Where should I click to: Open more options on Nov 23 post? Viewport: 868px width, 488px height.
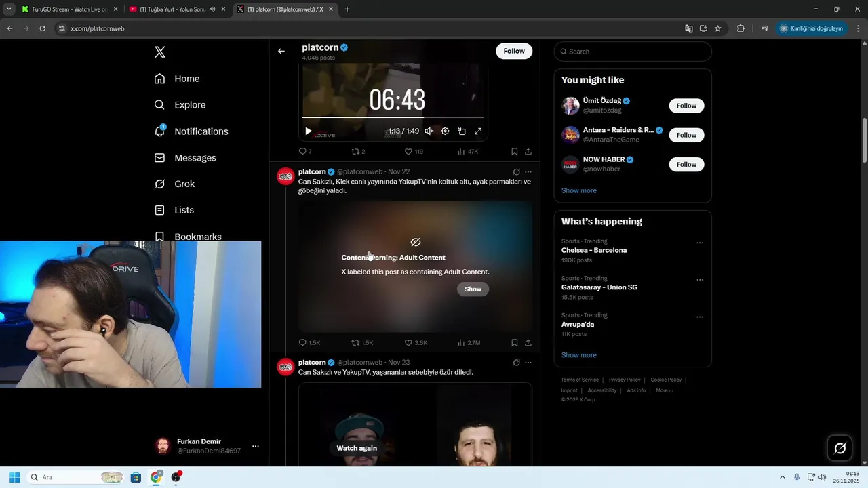528,363
